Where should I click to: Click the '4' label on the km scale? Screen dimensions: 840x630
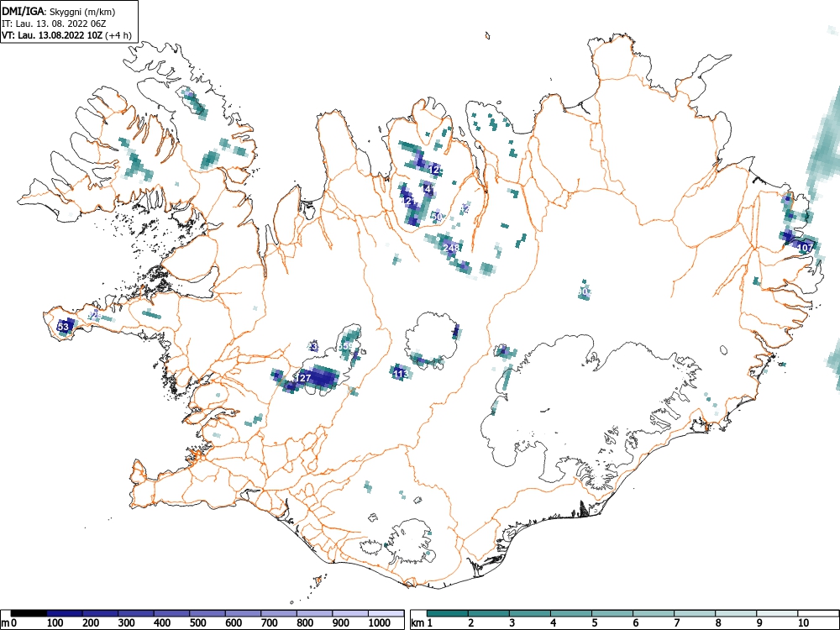pyautogui.click(x=554, y=623)
